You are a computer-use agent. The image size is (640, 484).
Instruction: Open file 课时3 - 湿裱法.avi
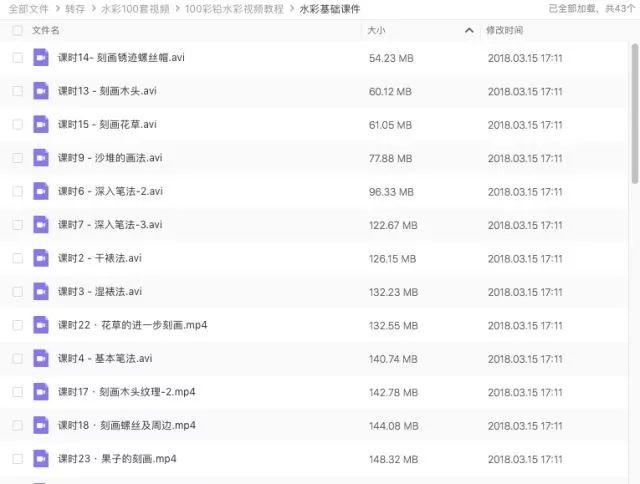[100, 292]
